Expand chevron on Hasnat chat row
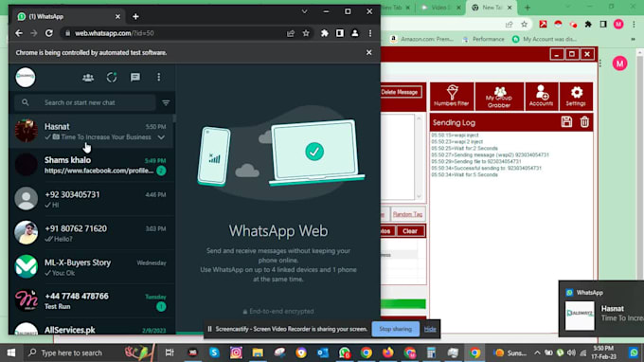644x362 pixels. click(x=161, y=137)
